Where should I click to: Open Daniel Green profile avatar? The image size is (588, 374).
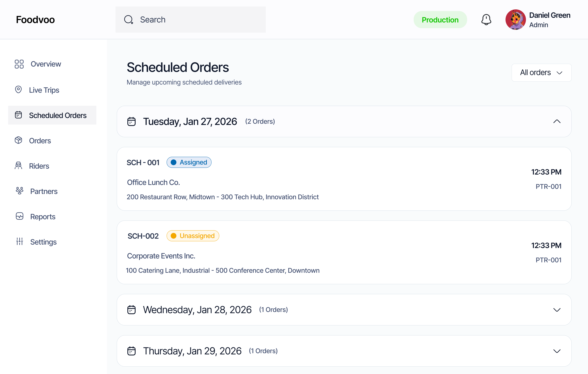click(516, 20)
